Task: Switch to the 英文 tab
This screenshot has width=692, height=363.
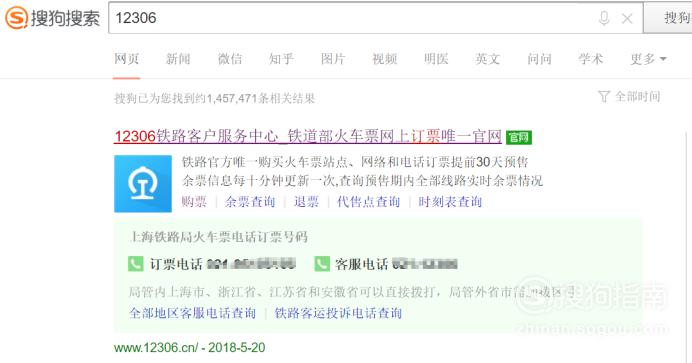Action: coord(488,59)
